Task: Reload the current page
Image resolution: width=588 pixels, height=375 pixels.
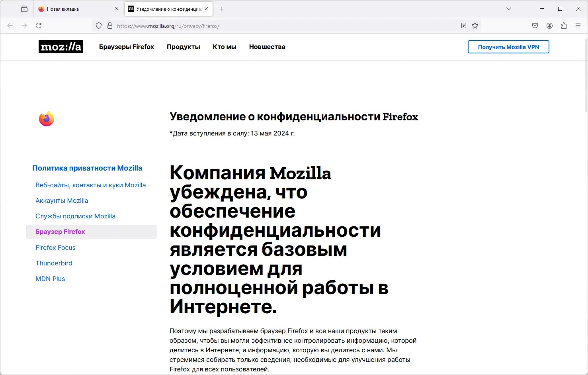Action: (39, 26)
